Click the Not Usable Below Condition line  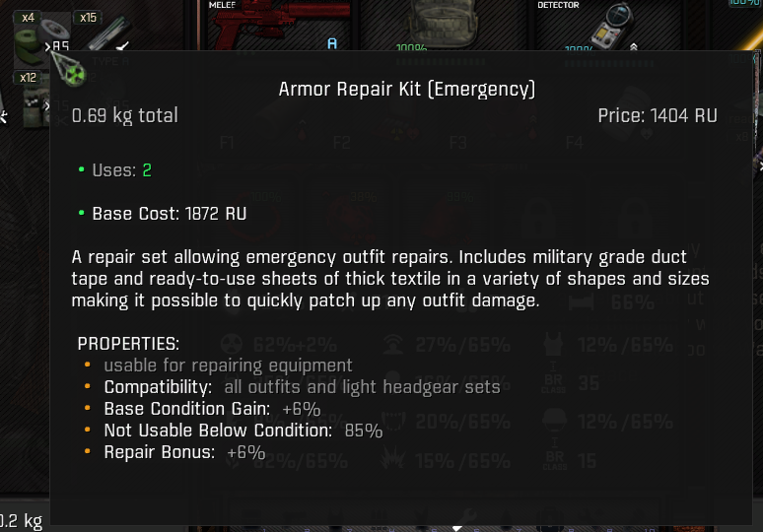pos(243,431)
